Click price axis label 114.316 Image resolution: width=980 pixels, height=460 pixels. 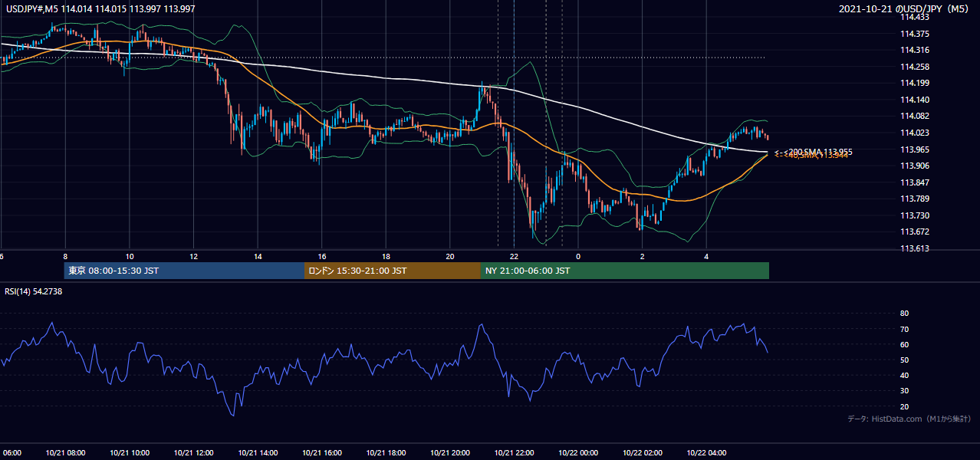[914, 50]
